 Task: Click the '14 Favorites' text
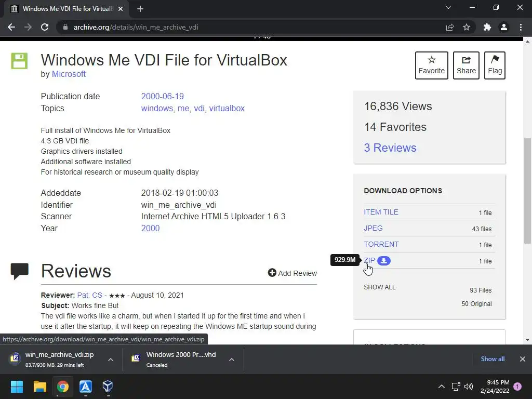[395, 127]
